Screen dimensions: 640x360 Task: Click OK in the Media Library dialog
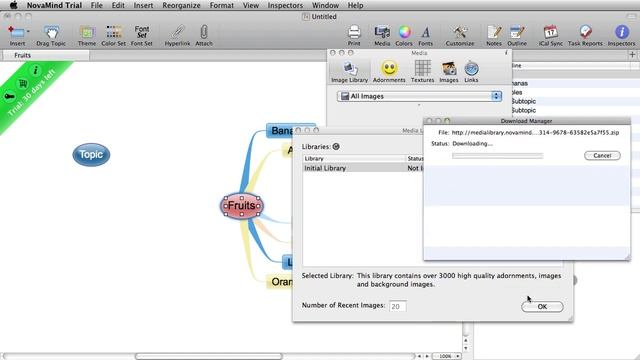pyautogui.click(x=542, y=307)
